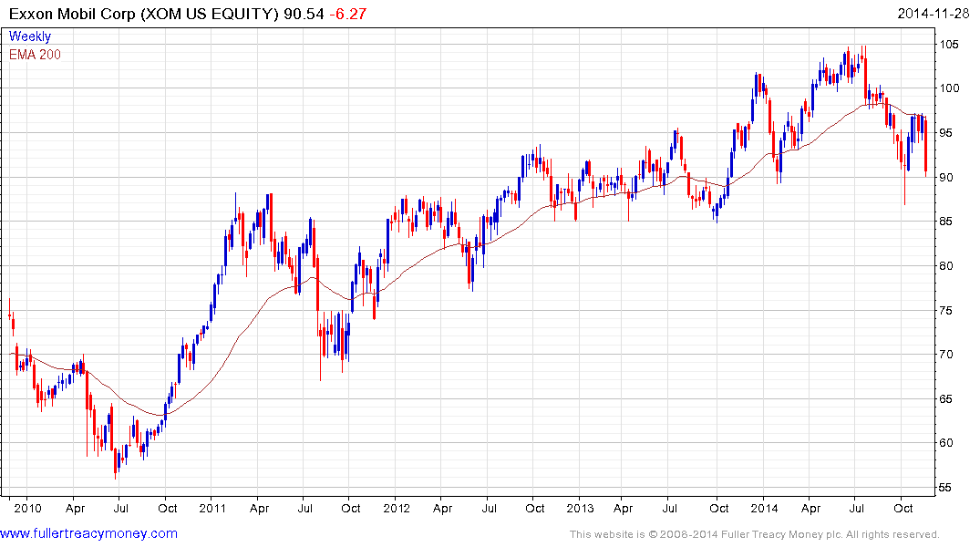Click the 85 price axis label

click(946, 222)
